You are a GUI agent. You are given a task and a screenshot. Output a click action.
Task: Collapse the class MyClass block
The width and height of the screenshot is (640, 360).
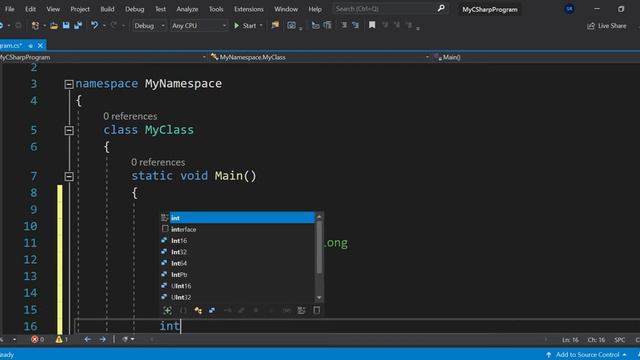69,130
